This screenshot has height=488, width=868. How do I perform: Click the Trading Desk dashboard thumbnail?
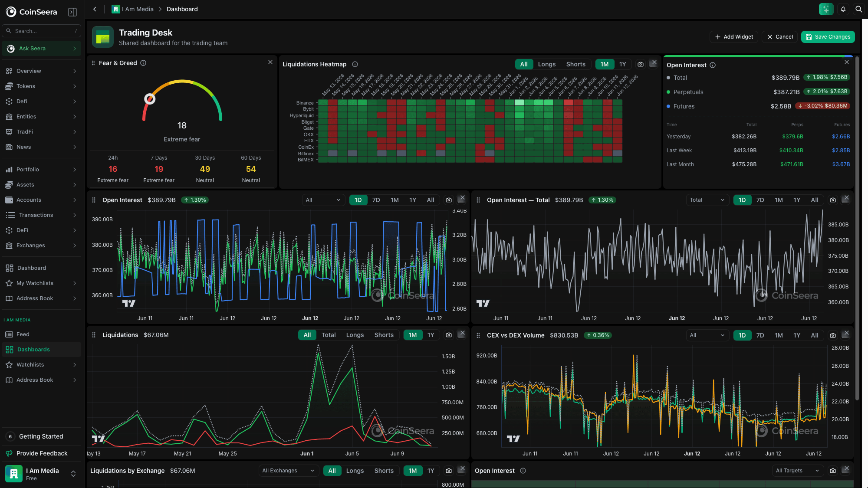(x=102, y=37)
